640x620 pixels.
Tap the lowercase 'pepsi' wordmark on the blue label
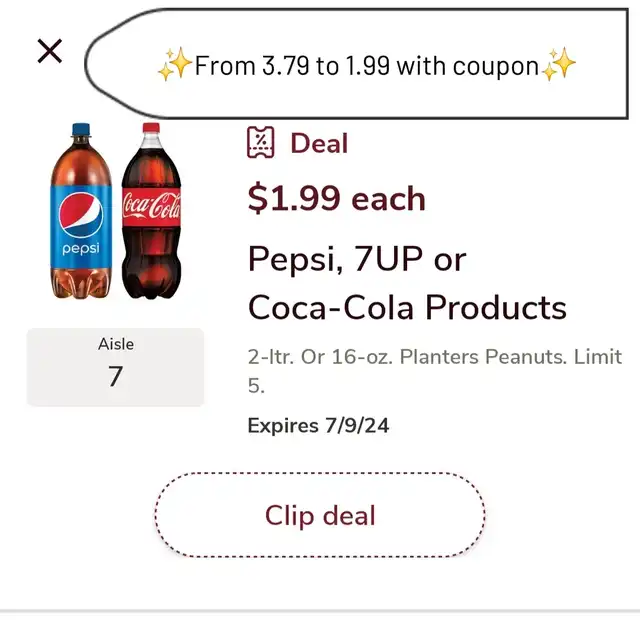[x=81, y=248]
